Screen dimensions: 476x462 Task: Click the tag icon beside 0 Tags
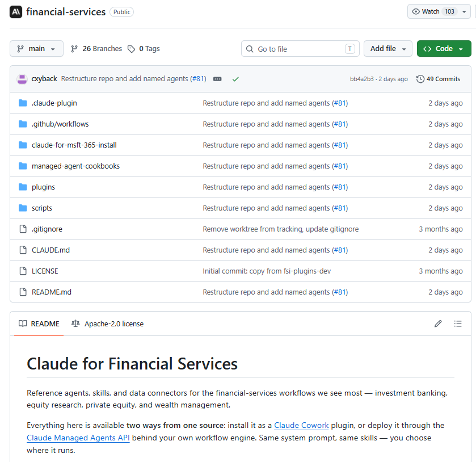131,49
